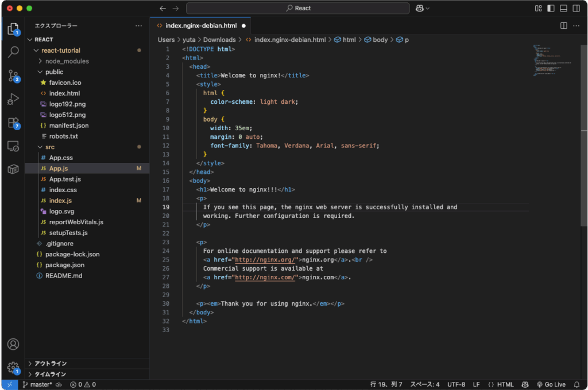Open the Explorer view in activity bar
The image size is (588, 390).
pyautogui.click(x=13, y=29)
